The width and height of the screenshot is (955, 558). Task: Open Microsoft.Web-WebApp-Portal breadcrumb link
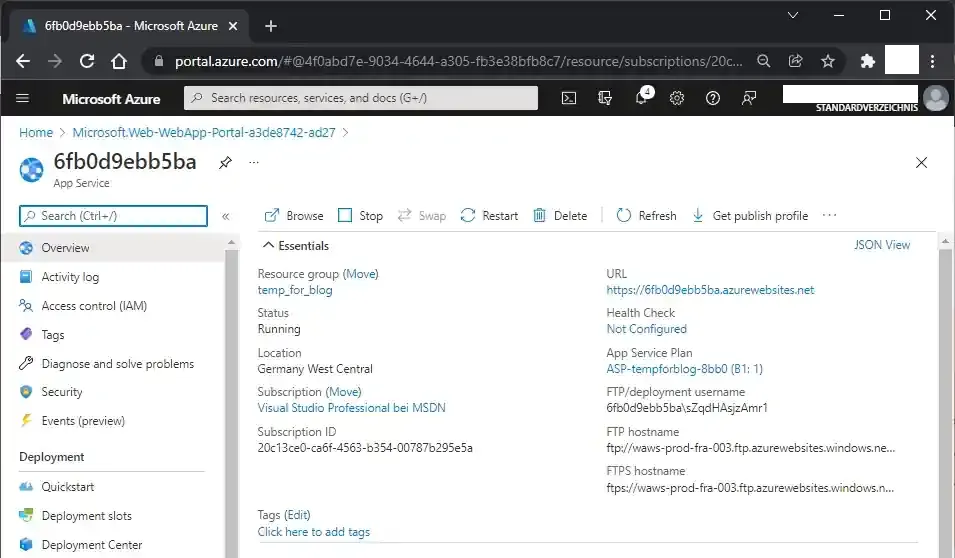(x=204, y=132)
